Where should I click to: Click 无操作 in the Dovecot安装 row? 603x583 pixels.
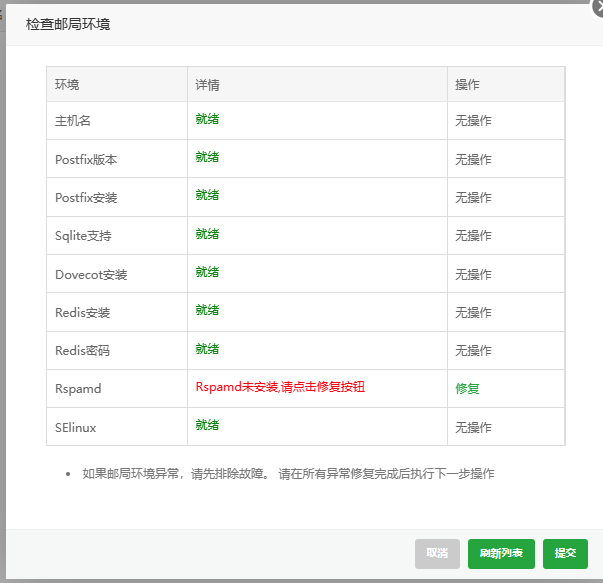pos(473,274)
